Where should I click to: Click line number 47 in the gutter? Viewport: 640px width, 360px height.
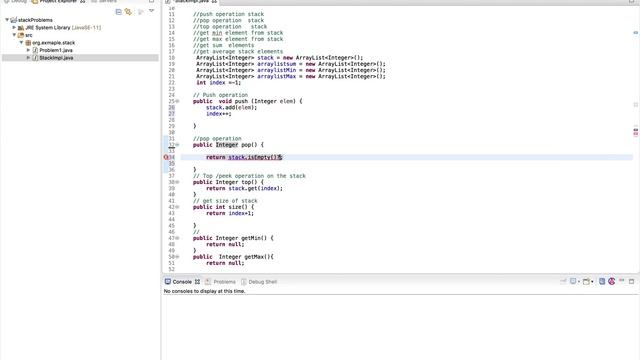coord(171,238)
